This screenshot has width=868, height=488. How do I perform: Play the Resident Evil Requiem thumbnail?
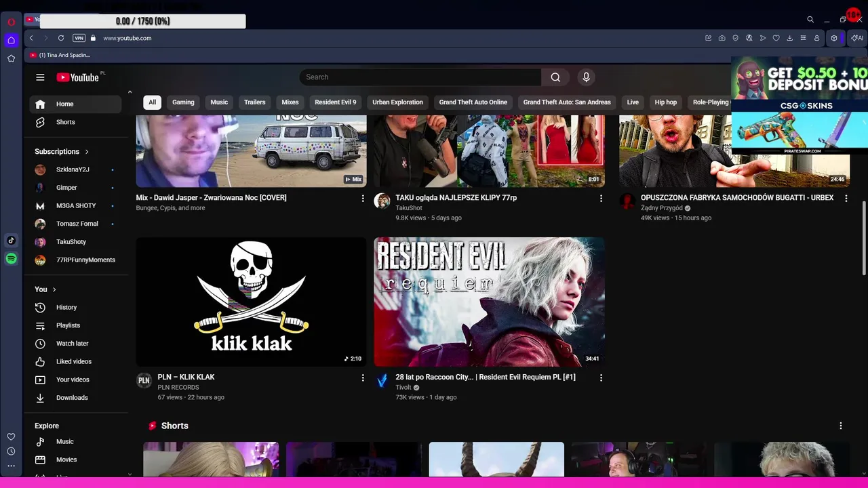[489, 302]
